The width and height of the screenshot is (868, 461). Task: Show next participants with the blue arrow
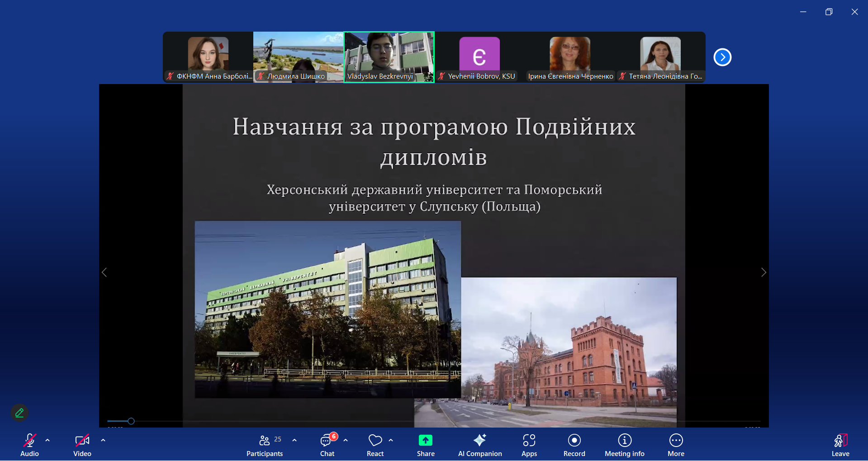click(722, 57)
